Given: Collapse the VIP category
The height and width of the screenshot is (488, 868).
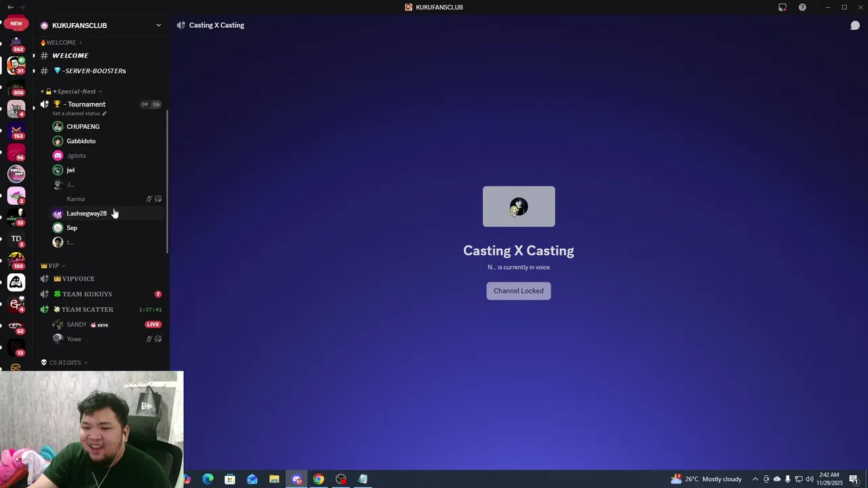Looking at the screenshot, I should (64, 266).
